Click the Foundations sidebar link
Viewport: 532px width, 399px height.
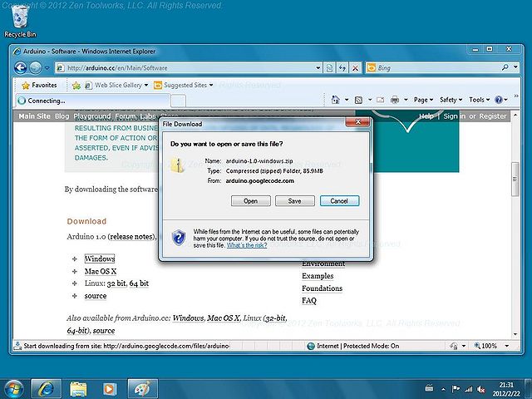[x=322, y=288]
